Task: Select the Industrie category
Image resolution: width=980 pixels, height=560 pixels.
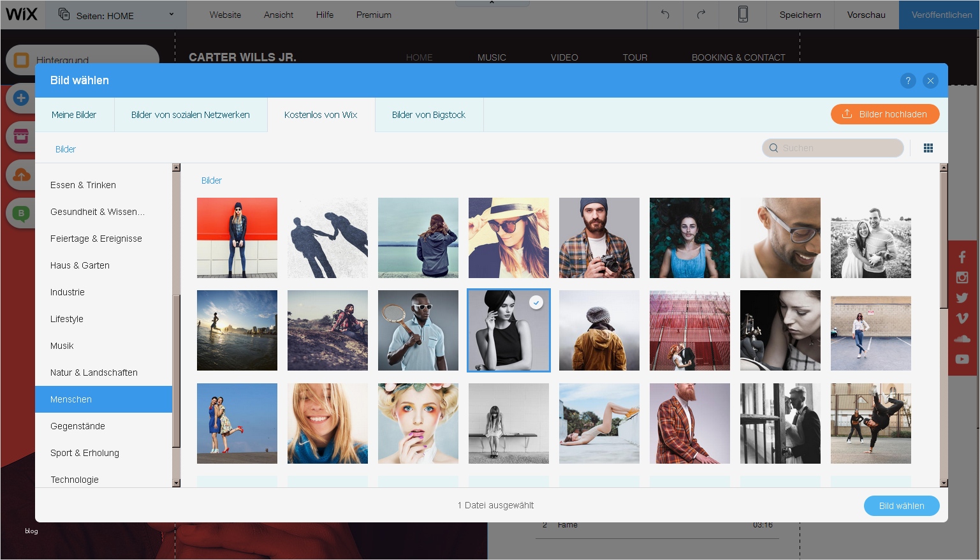Action: tap(104, 292)
